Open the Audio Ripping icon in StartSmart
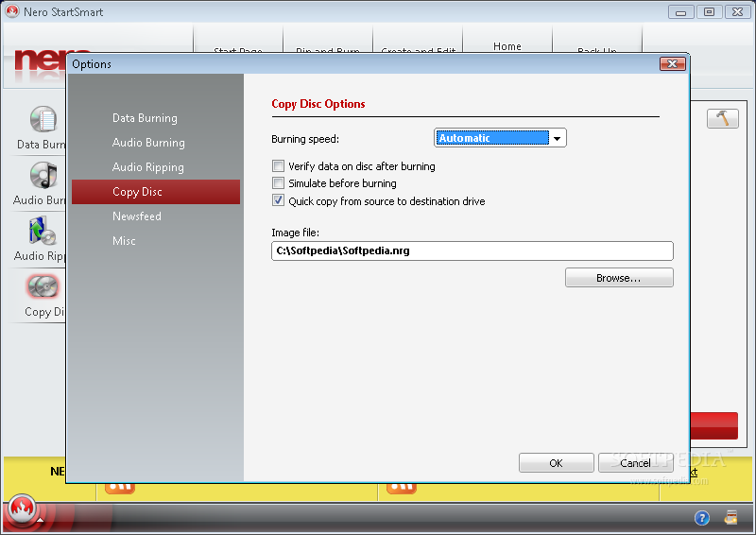This screenshot has width=756, height=535. 43,231
